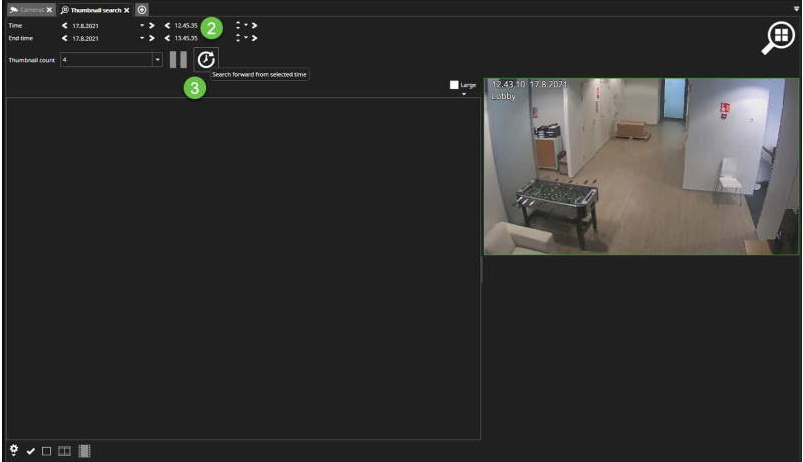Screen dimensions: 803x462
Task: Advance the End time clock value forward
Action: [255, 38]
